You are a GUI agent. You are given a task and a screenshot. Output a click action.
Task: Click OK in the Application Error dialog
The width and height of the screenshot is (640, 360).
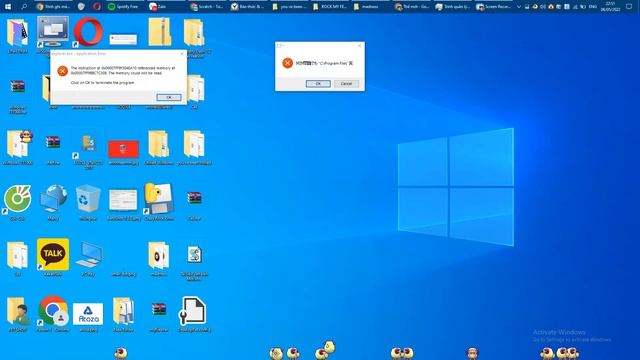click(x=169, y=97)
